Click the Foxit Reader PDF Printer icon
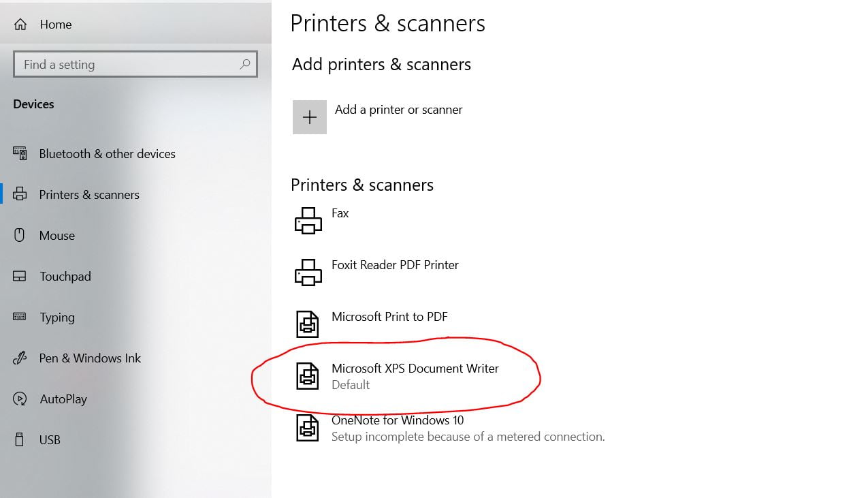 click(x=308, y=273)
